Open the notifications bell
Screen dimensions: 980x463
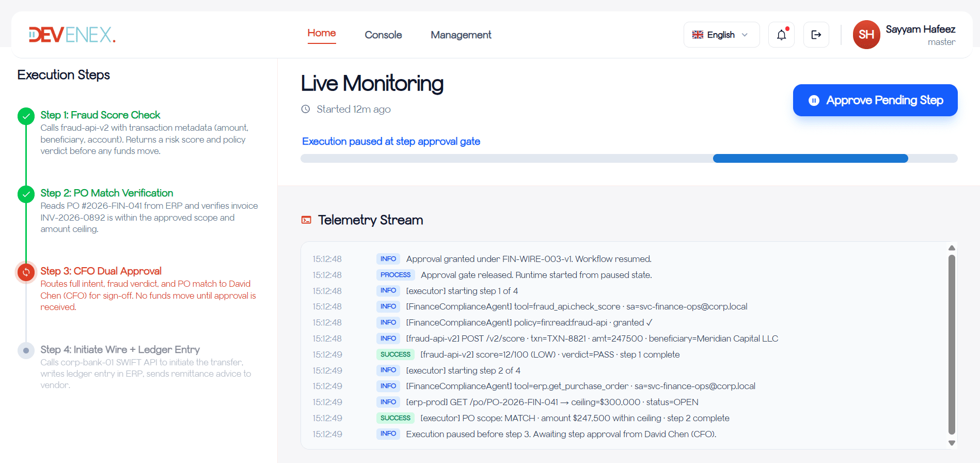[x=781, y=35]
